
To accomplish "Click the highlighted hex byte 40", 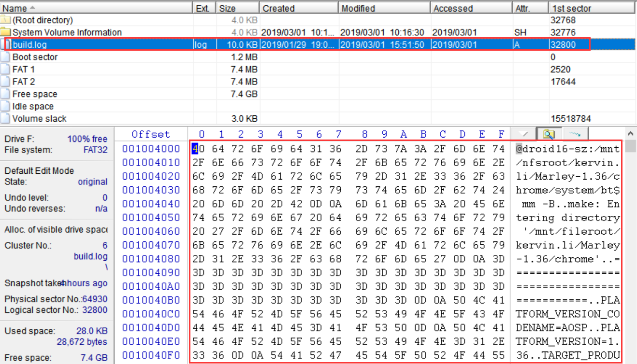I will coord(199,149).
